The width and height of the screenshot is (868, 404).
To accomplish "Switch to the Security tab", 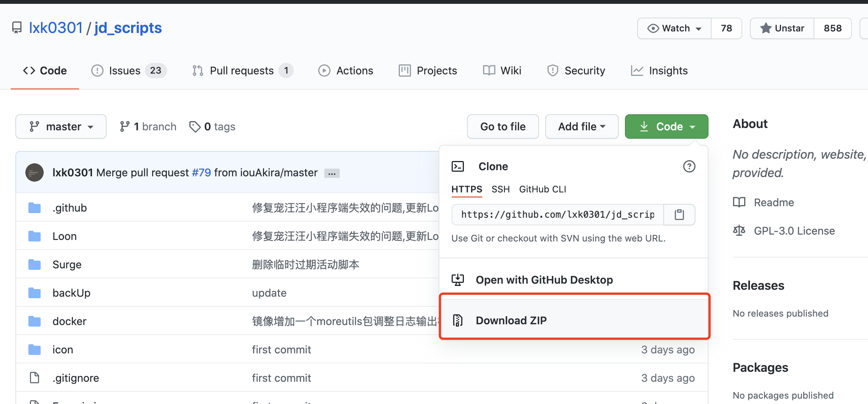I will (x=576, y=71).
